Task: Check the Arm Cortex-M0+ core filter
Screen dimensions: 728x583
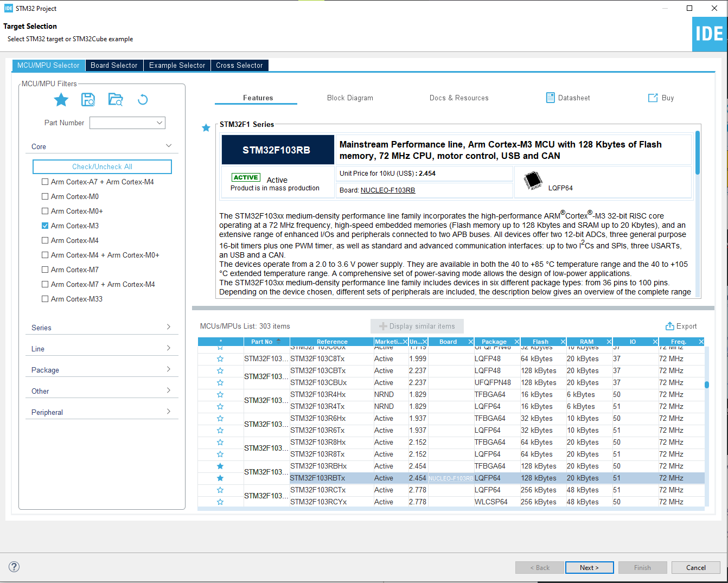Action: (x=45, y=211)
